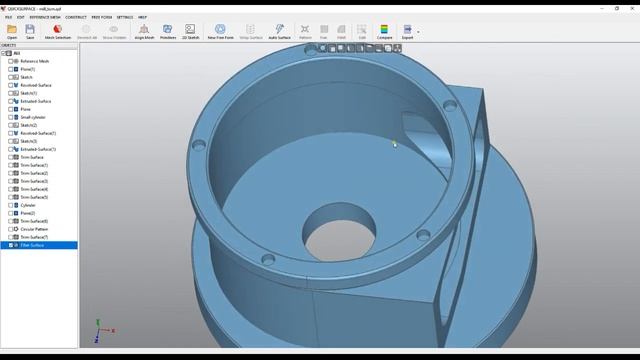
Task: Save the project using the Save icon
Action: (x=30, y=29)
